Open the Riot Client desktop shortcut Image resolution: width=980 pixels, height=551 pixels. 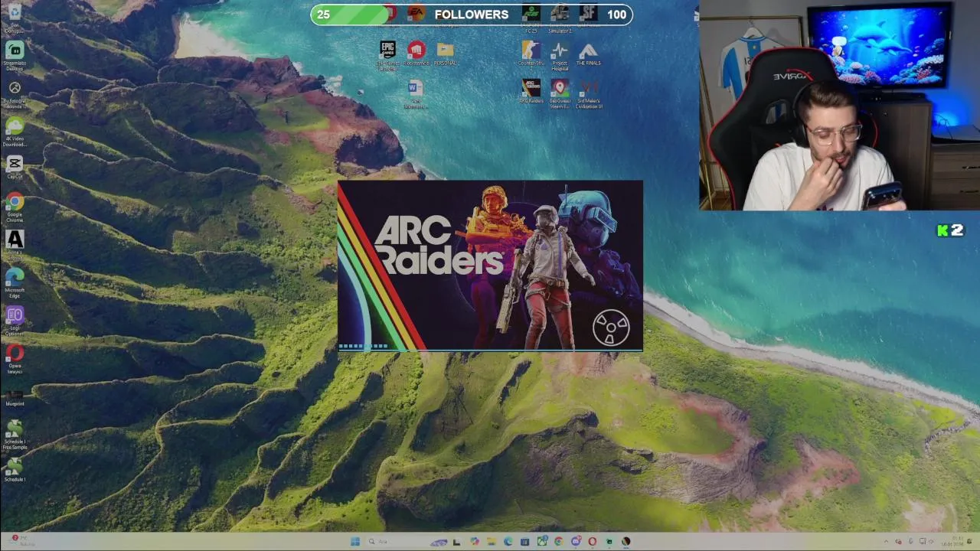tap(416, 54)
